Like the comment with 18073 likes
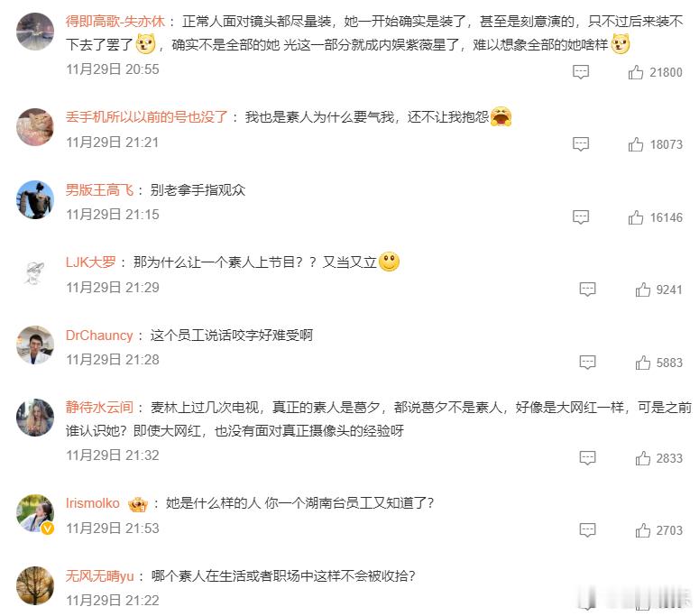The height and width of the screenshot is (616, 699). (x=636, y=144)
